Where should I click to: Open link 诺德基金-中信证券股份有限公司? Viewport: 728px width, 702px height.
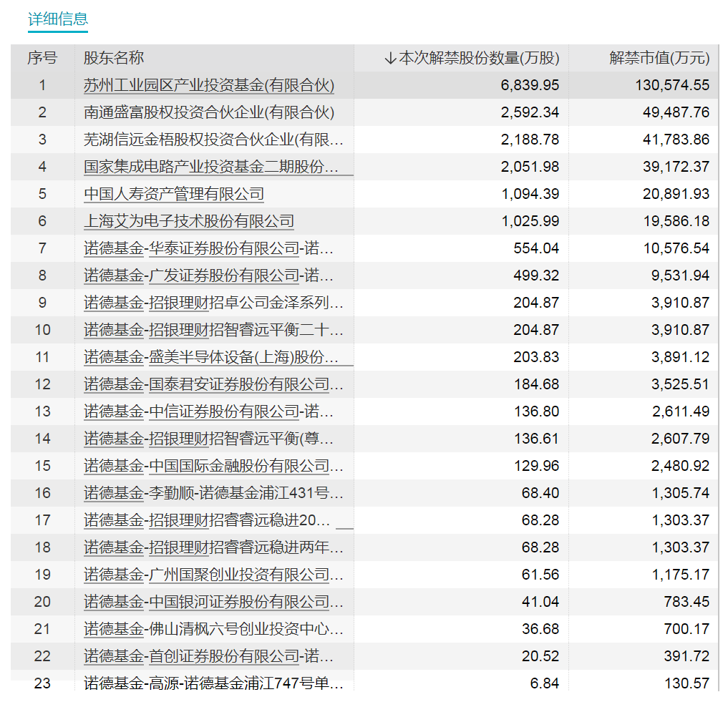(x=208, y=411)
